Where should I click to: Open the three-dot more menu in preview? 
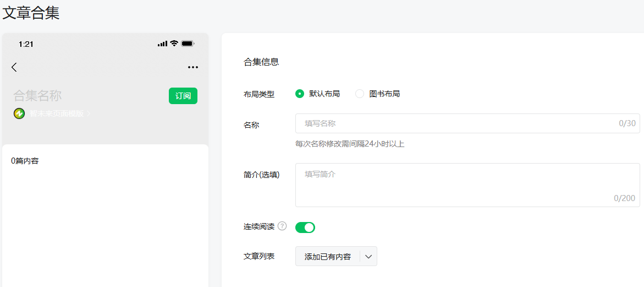(193, 67)
